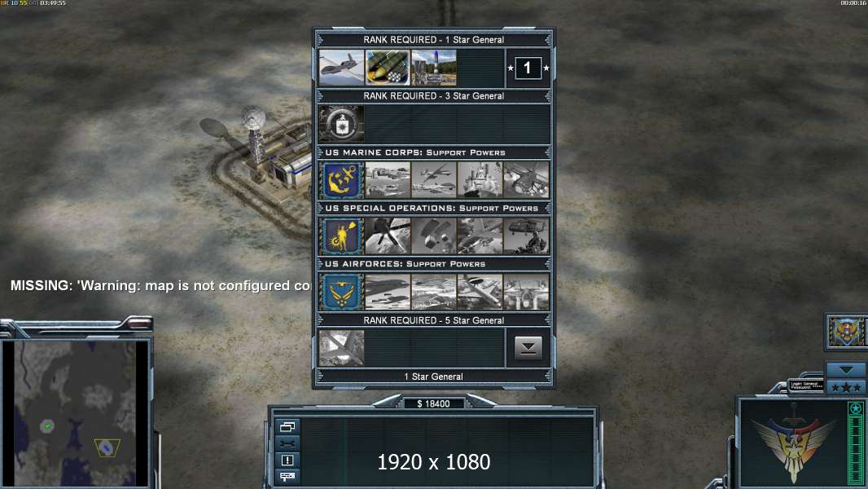Choose the artillery shells upgrade power
The width and height of the screenshot is (868, 489).
point(388,68)
